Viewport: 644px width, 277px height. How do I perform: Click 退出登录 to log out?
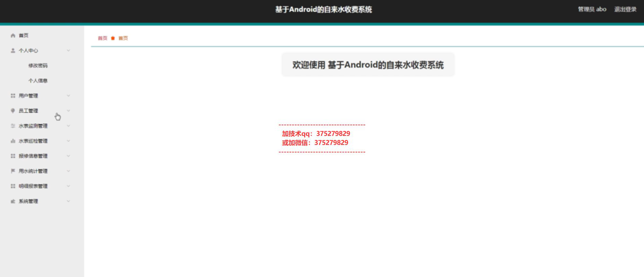tap(625, 9)
